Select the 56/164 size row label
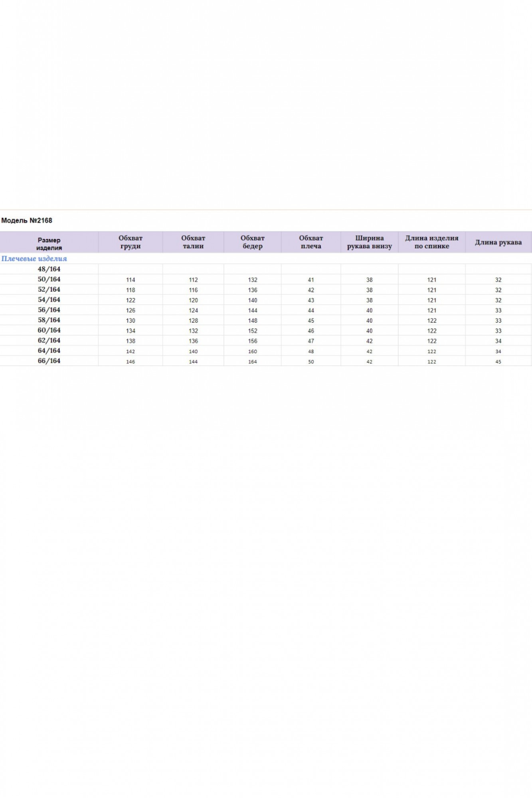532x798 pixels. (49, 310)
